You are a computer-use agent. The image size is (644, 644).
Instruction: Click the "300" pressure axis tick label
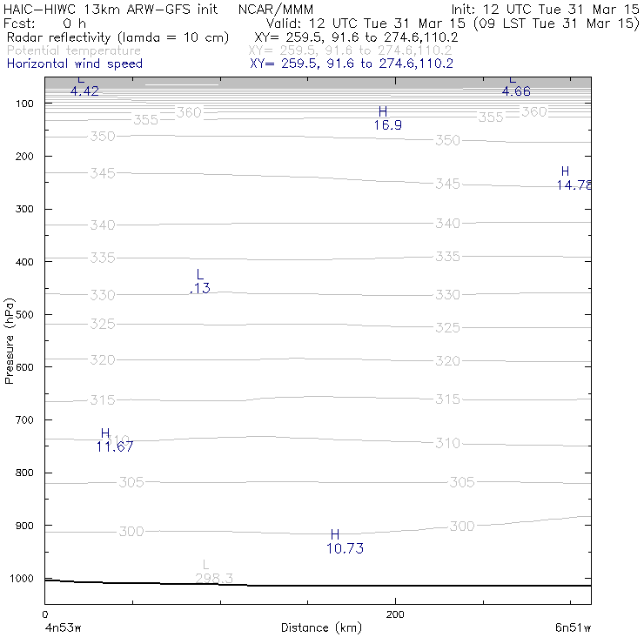(x=24, y=209)
